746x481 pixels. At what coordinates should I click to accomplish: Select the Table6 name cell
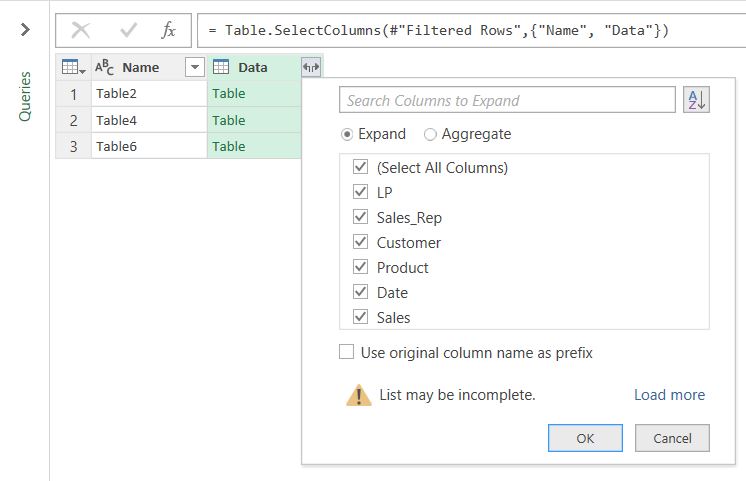click(149, 146)
